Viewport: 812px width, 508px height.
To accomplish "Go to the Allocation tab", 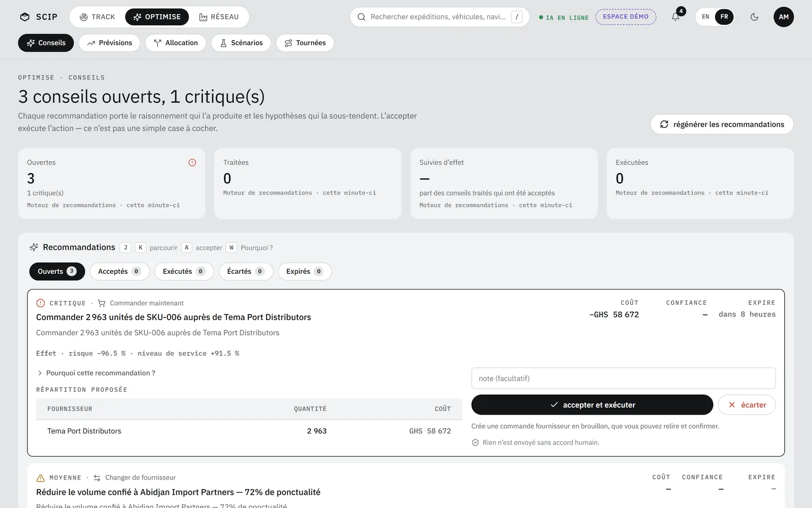I will tap(176, 43).
